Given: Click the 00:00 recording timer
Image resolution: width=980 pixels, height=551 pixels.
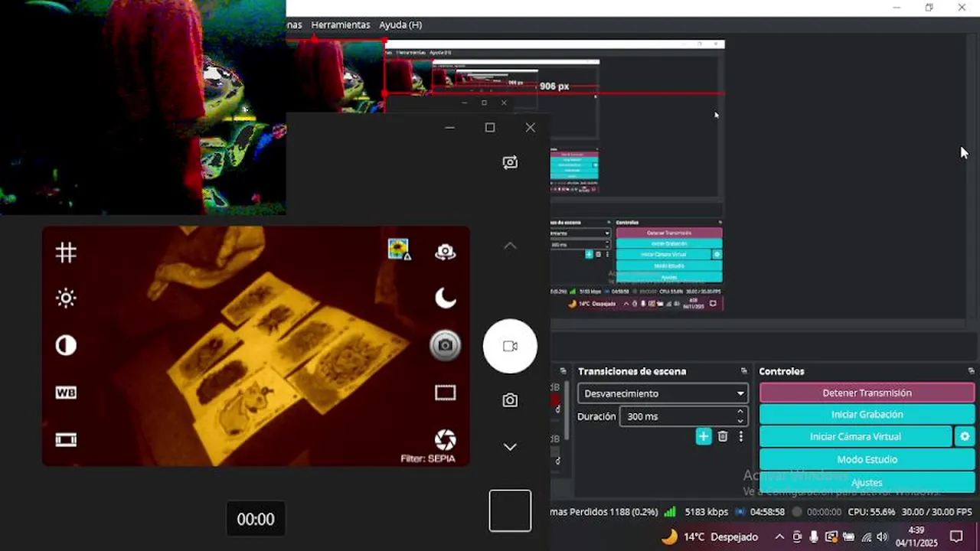Looking at the screenshot, I should pos(256,519).
